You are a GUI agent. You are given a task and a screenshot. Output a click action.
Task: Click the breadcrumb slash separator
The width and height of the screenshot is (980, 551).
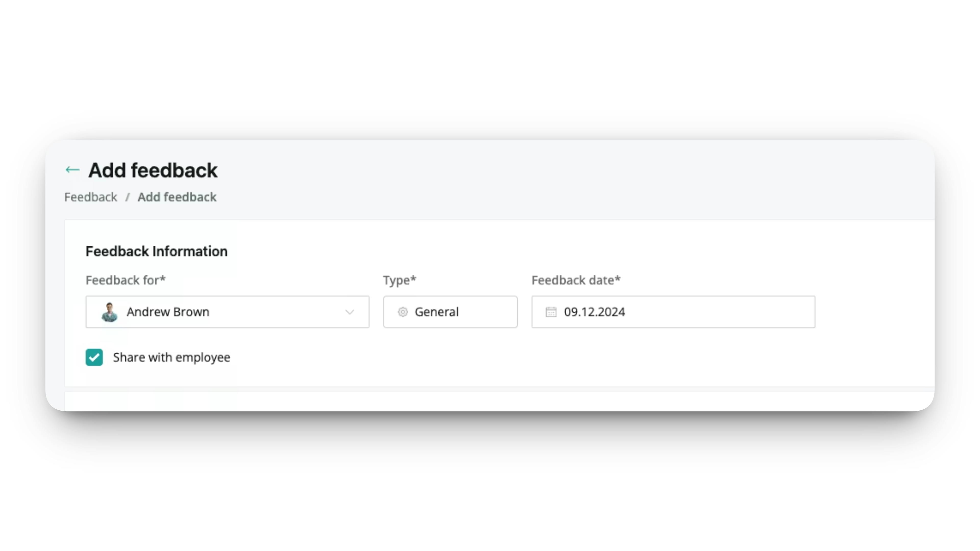click(127, 197)
